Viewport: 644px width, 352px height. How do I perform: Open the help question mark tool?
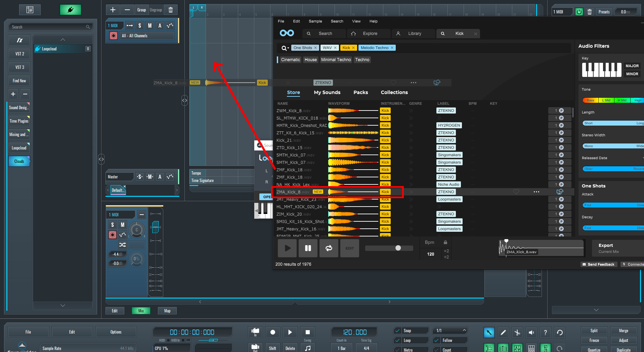coord(546,333)
